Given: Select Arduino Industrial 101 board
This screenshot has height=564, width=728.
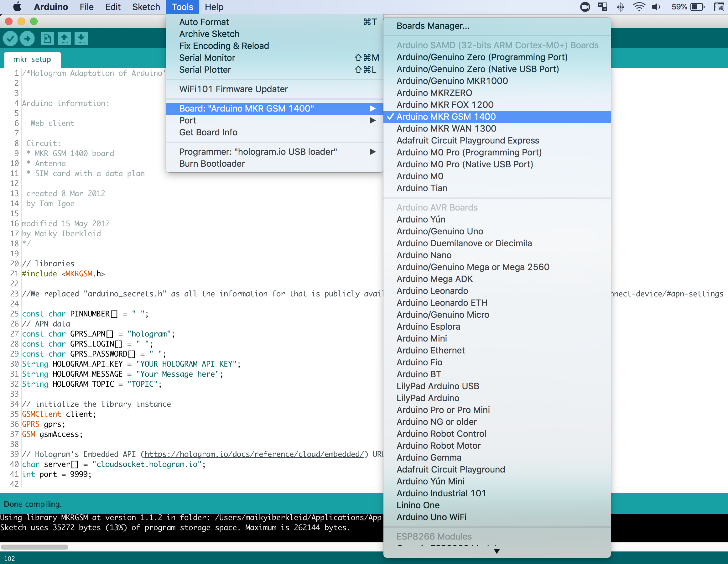Looking at the screenshot, I should 497,493.
